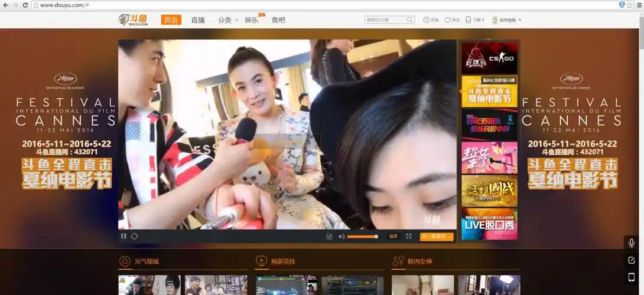Viewport: 644px width, 295px height.
Task: Open video quality setting 超清
Action: point(393,237)
